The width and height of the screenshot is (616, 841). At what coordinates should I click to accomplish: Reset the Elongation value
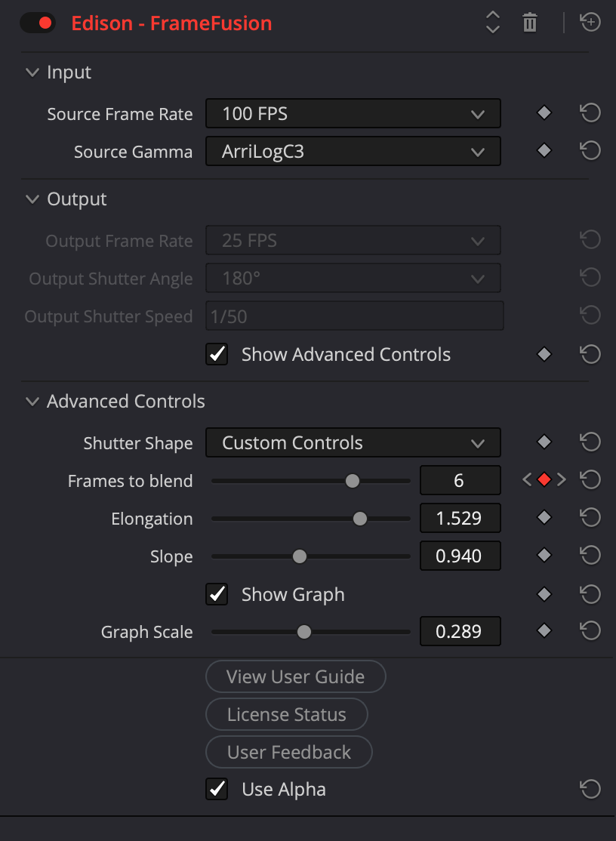point(590,518)
